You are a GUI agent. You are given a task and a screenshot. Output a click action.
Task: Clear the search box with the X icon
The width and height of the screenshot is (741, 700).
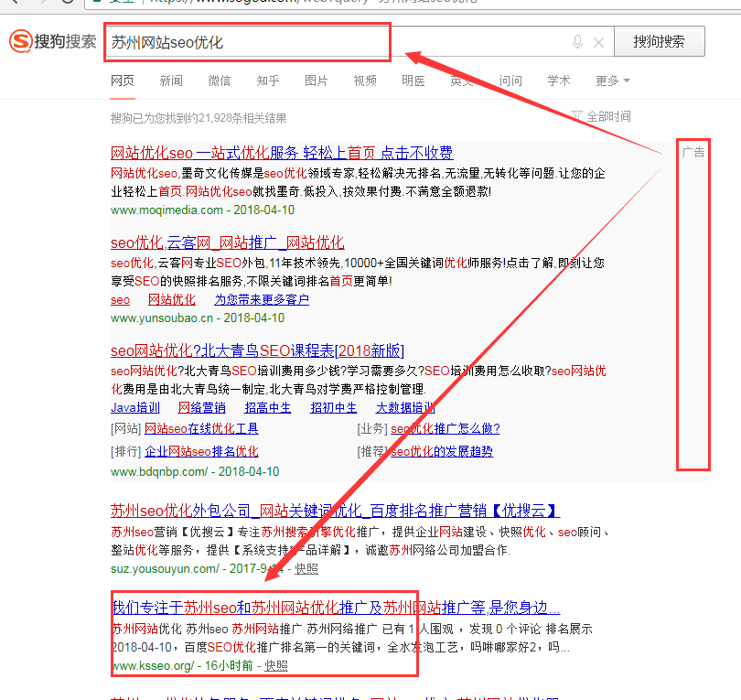[598, 42]
